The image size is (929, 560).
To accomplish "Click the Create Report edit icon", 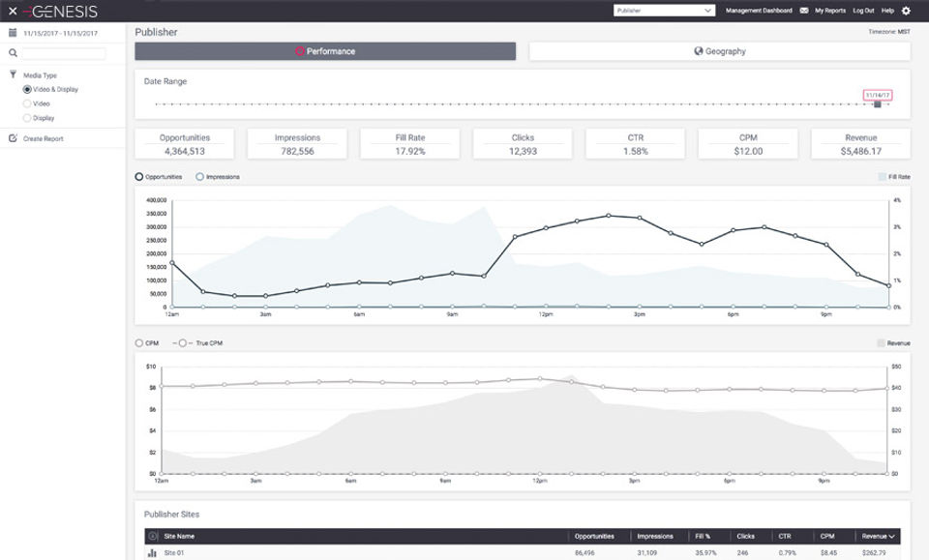I will click(13, 138).
